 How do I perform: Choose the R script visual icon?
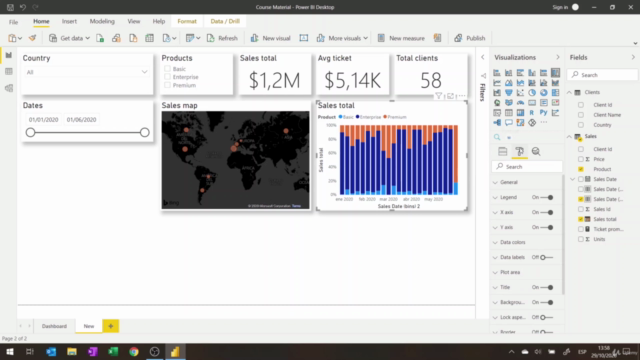(532, 112)
